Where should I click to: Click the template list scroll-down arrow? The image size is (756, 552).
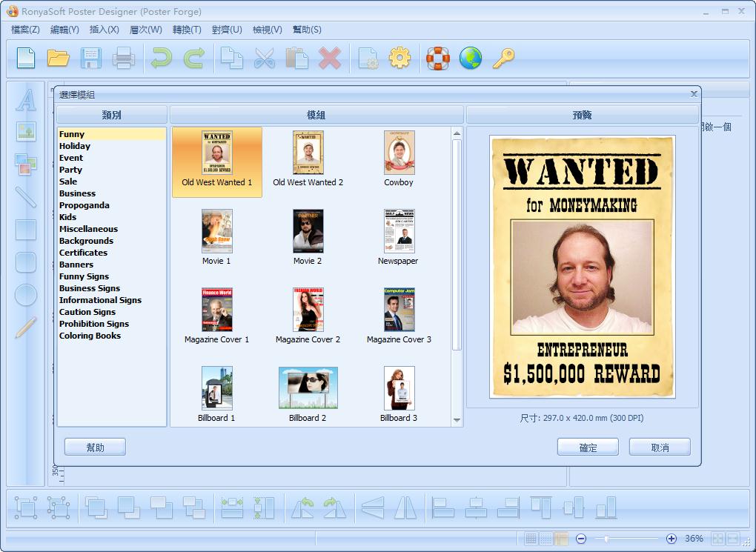457,420
